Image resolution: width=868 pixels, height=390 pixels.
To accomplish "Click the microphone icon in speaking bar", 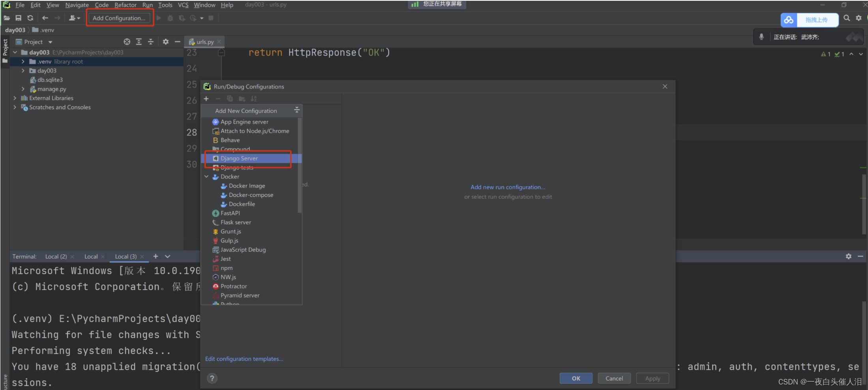I will point(761,37).
